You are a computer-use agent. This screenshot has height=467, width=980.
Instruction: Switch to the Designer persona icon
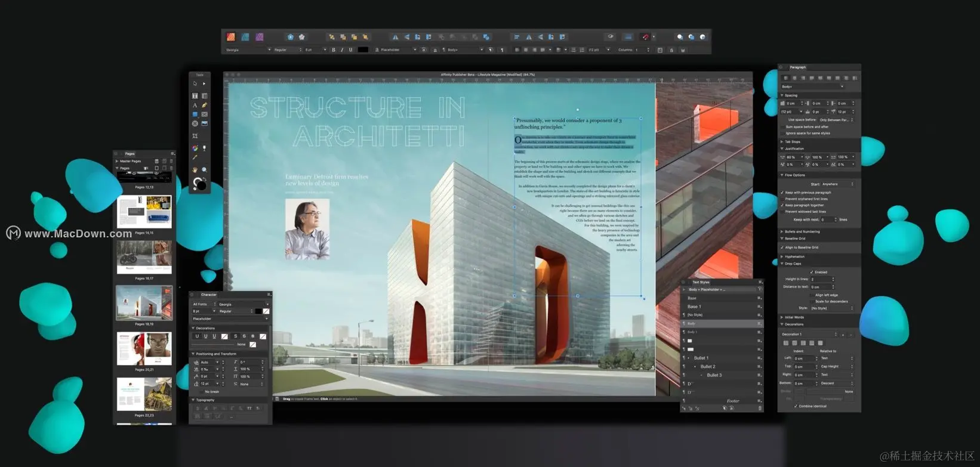click(x=245, y=37)
